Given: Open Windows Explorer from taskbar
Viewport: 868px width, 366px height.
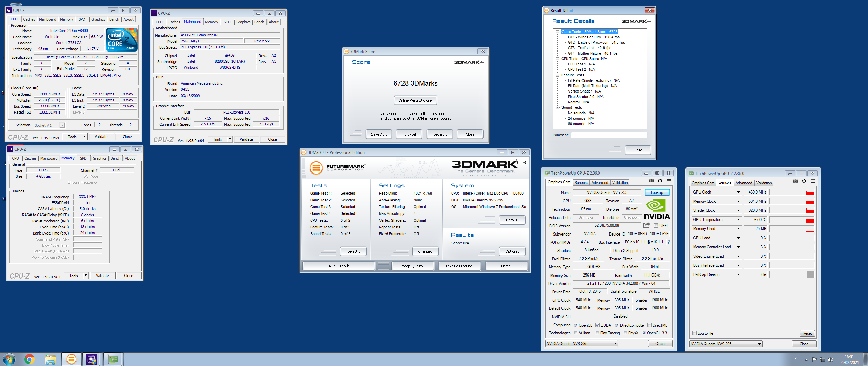Looking at the screenshot, I should tap(50, 359).
